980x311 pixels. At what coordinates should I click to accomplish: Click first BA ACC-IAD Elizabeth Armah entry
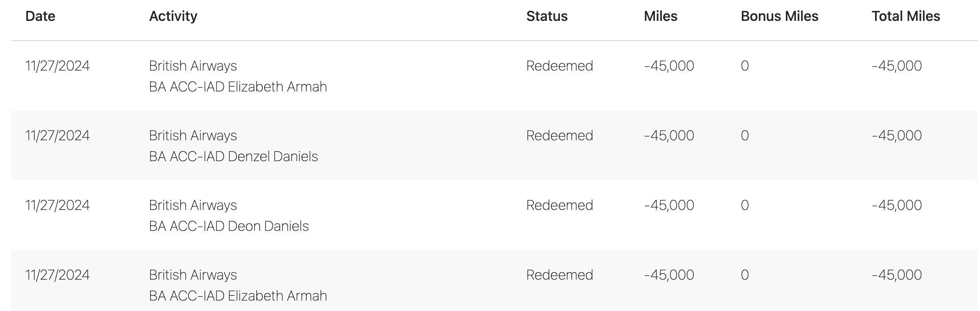238,87
